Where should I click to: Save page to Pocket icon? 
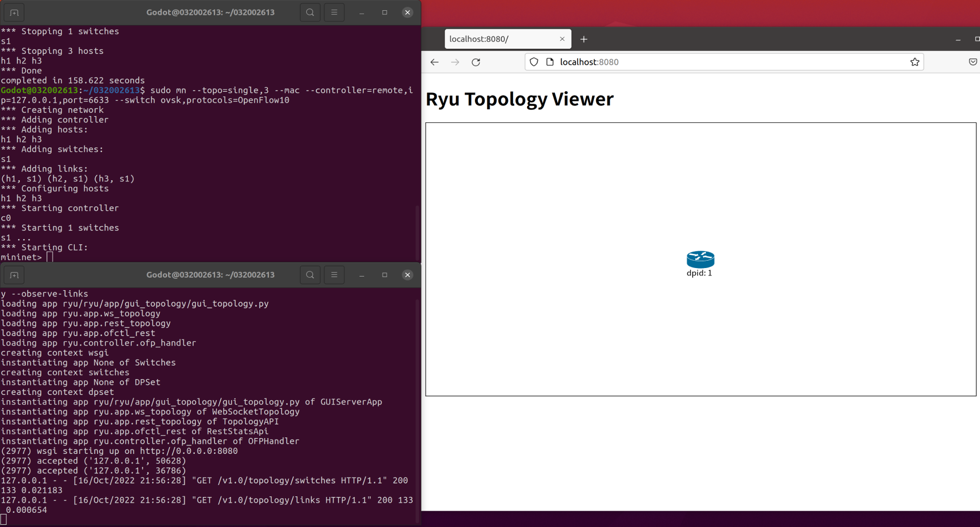[973, 62]
